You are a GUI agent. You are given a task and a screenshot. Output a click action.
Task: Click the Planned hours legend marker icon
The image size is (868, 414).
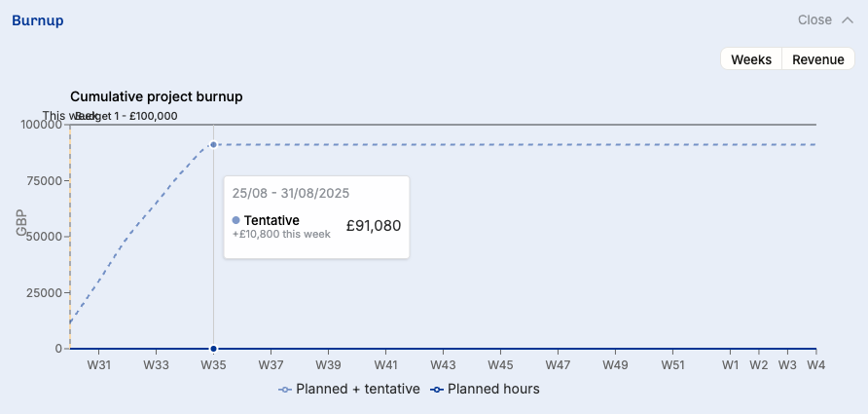437,390
